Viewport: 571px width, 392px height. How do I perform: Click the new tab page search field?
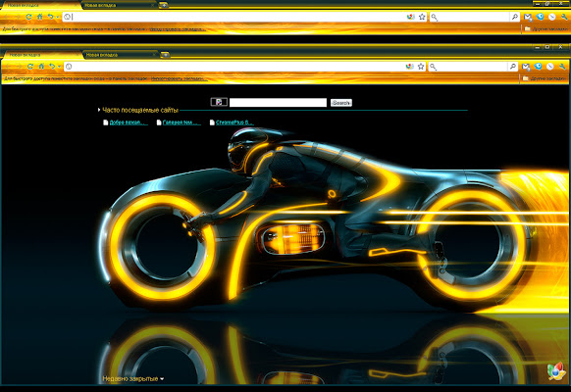click(278, 103)
